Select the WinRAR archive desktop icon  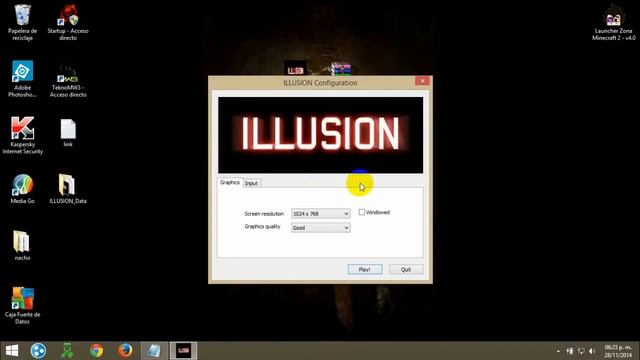click(341, 69)
